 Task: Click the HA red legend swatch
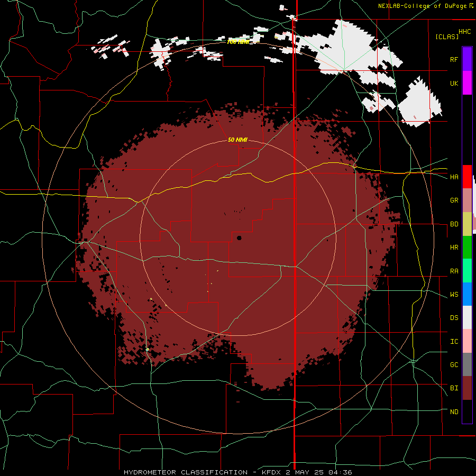pyautogui.click(x=467, y=177)
